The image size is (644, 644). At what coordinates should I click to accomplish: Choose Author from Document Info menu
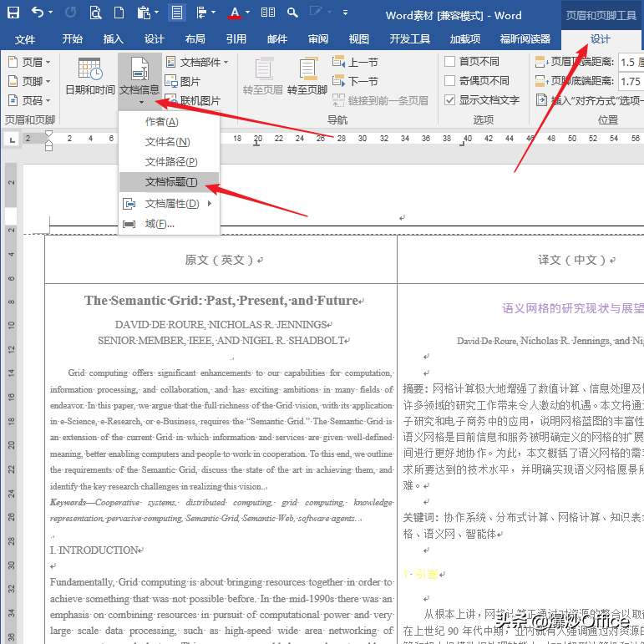pyautogui.click(x=169, y=122)
